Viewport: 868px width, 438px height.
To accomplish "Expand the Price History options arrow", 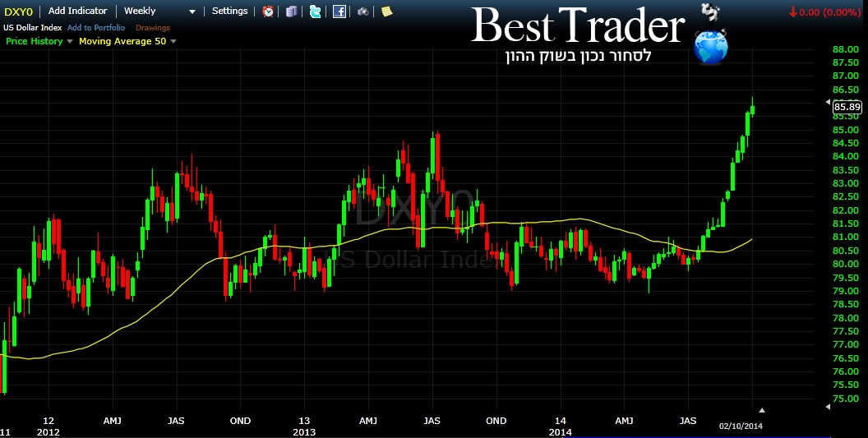I will pos(69,41).
